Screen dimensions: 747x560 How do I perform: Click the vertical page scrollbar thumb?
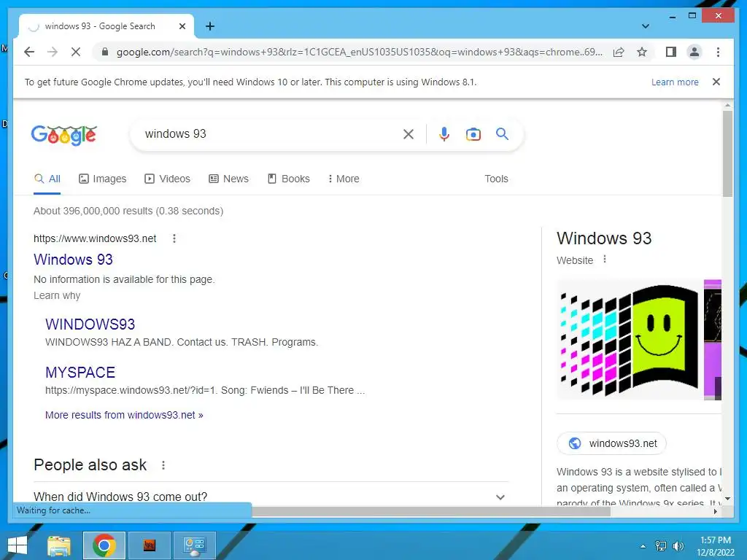point(727,154)
